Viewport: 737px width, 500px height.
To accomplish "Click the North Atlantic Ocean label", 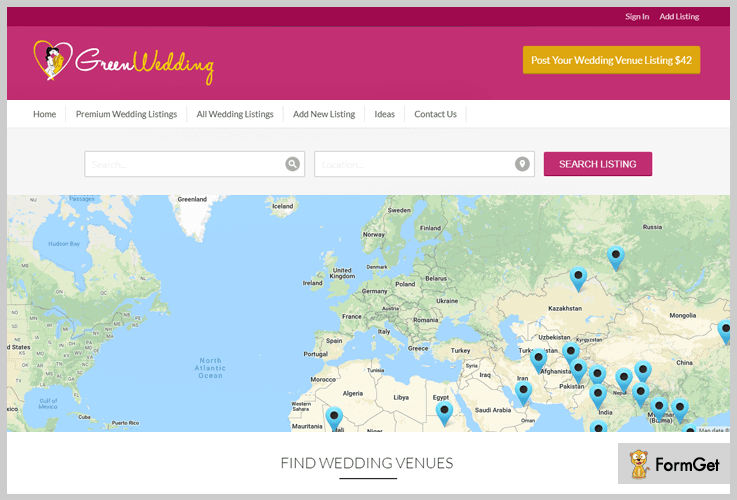I will (x=210, y=368).
